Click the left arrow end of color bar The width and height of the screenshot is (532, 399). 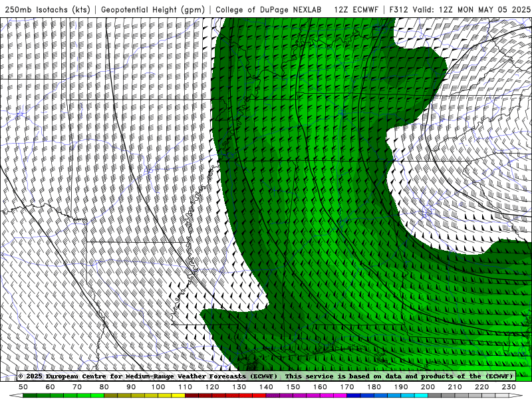pos(16,395)
